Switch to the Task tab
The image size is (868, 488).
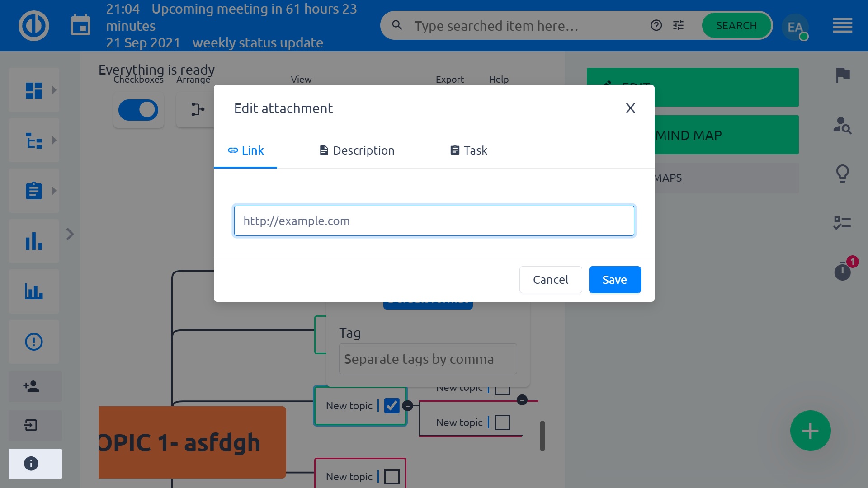(x=469, y=150)
